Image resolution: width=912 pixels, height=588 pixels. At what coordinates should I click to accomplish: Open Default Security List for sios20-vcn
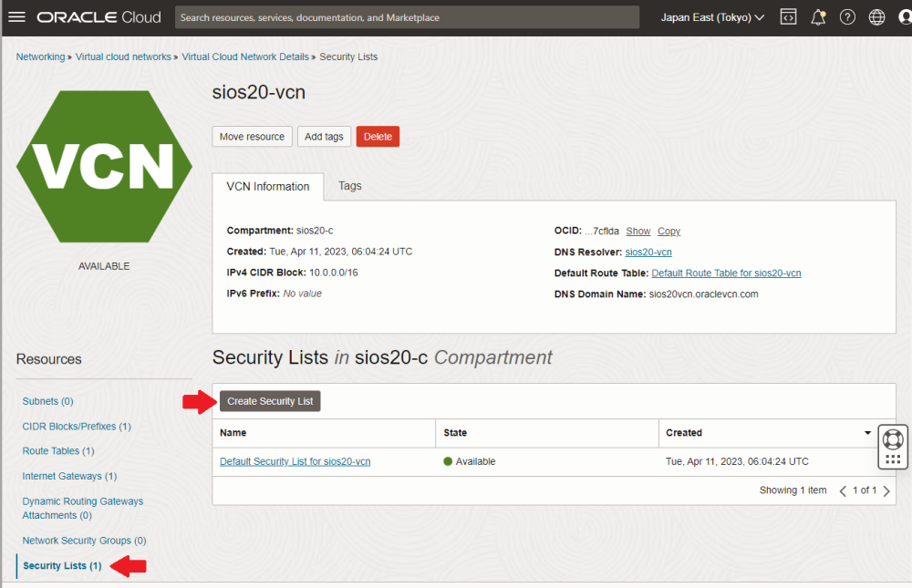click(295, 461)
